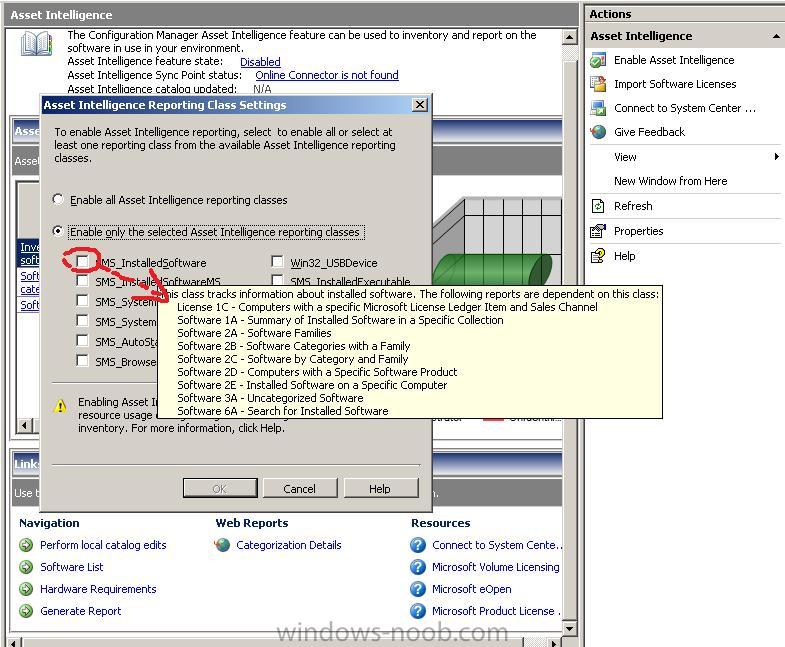785x647 pixels.
Task: Click the question icon for Microsoft Product License
Action: 418,611
